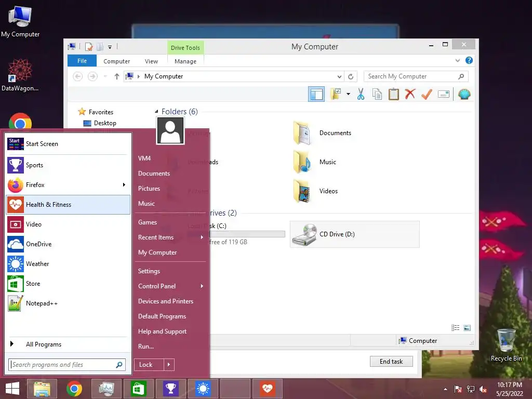Open Recycle Bin on desktop
The width and height of the screenshot is (532, 399).
506,345
